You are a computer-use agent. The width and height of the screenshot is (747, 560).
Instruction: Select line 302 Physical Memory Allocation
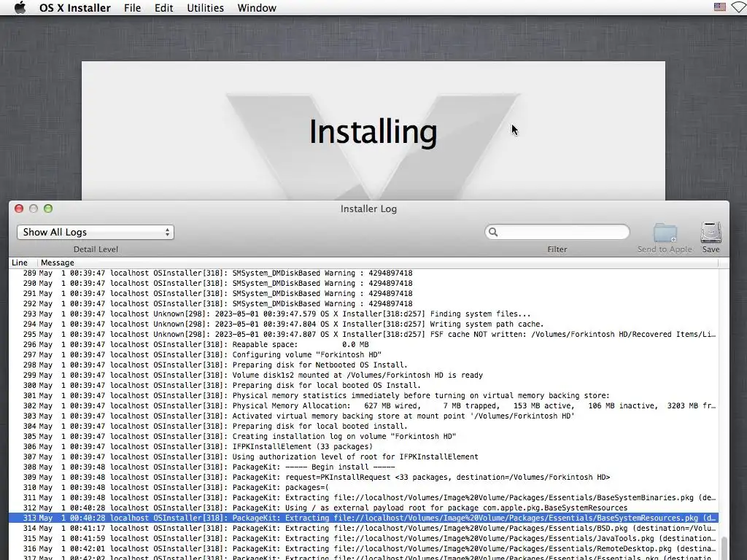coord(363,405)
